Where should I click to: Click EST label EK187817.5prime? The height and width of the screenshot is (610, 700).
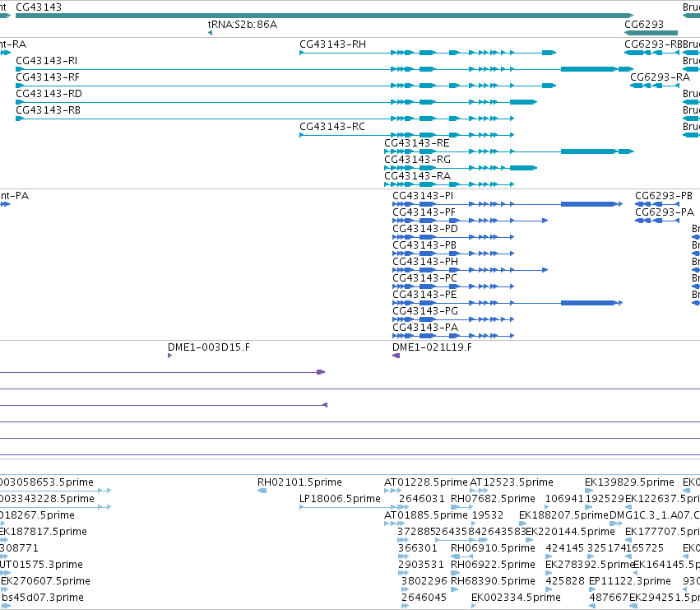(44, 532)
